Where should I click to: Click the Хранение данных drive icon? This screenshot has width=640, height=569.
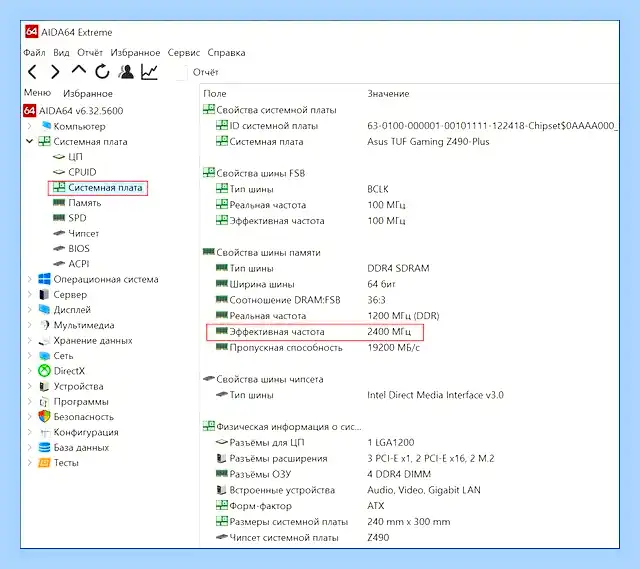pos(44,340)
